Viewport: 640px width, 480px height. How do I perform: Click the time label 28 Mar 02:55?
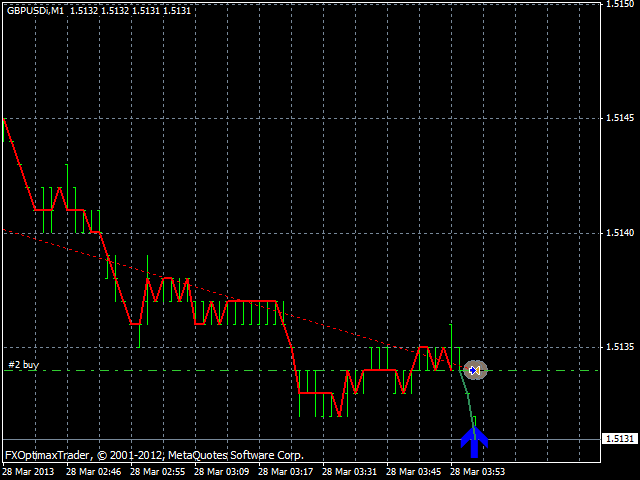[158, 472]
